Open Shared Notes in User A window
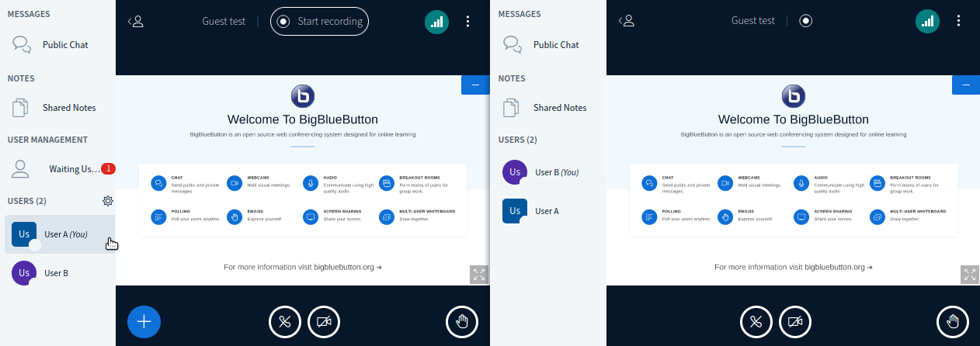The width and height of the screenshot is (980, 346). (57, 108)
